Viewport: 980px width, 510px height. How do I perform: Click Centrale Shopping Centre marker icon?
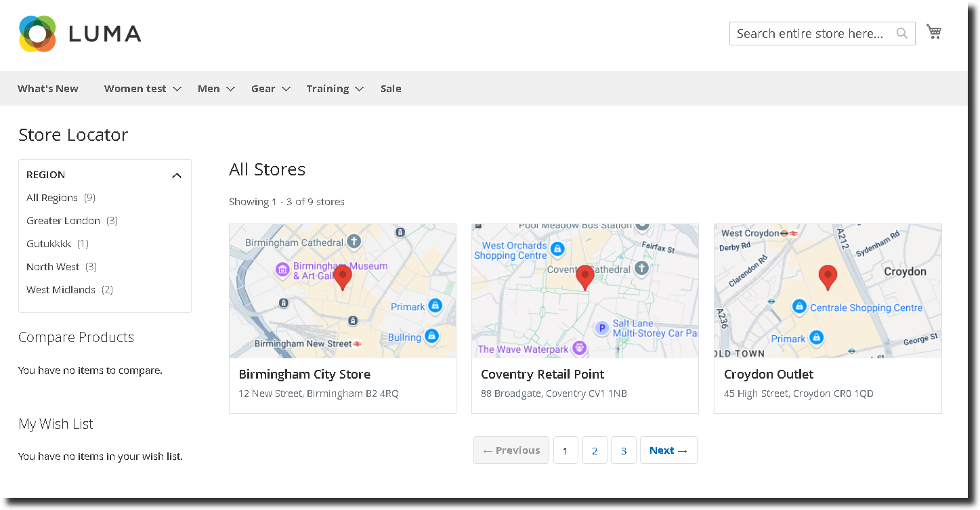tap(799, 307)
